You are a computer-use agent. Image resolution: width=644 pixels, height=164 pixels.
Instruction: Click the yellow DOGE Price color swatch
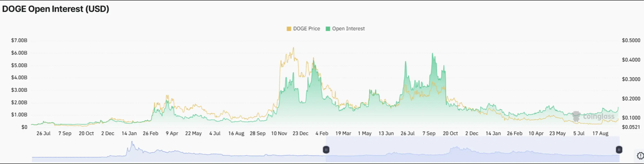tap(289, 29)
